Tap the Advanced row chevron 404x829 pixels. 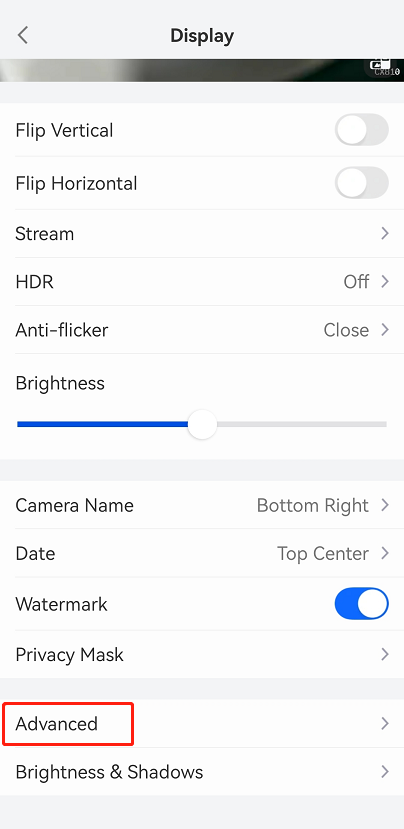coord(385,723)
